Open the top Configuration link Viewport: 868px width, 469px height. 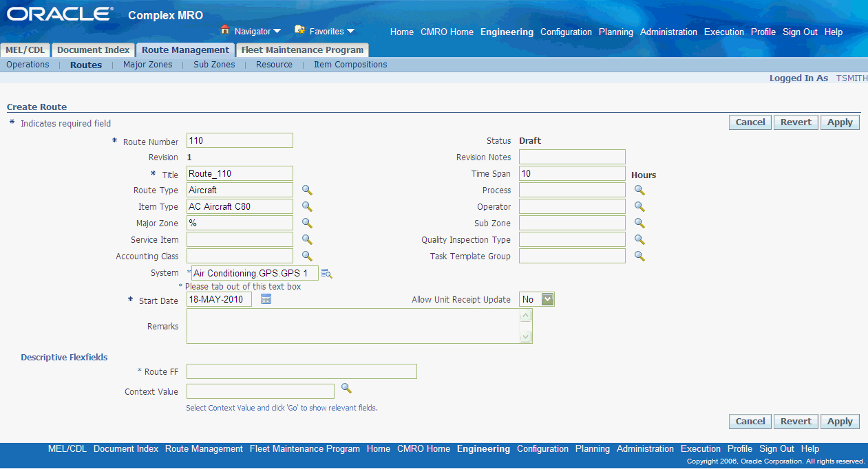566,32
